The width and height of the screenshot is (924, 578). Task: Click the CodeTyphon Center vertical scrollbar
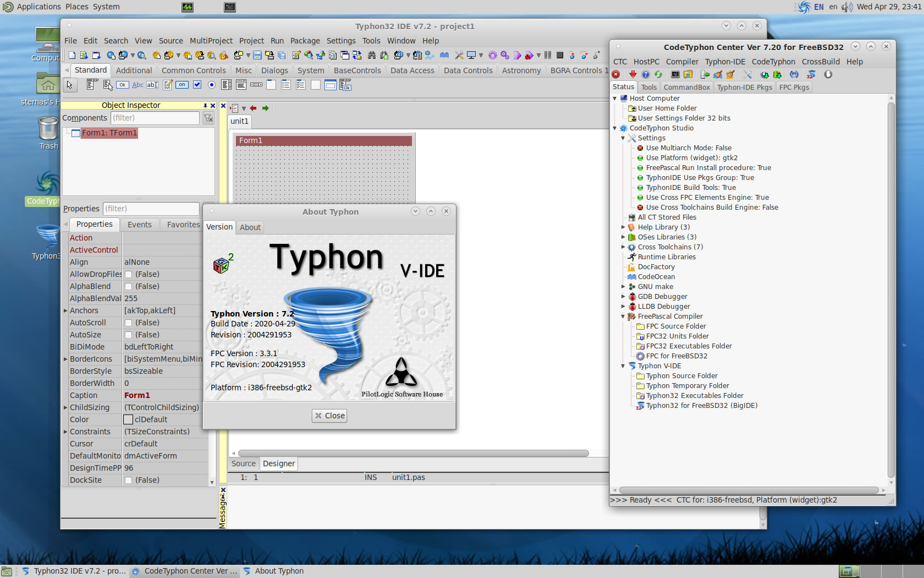tap(892, 289)
